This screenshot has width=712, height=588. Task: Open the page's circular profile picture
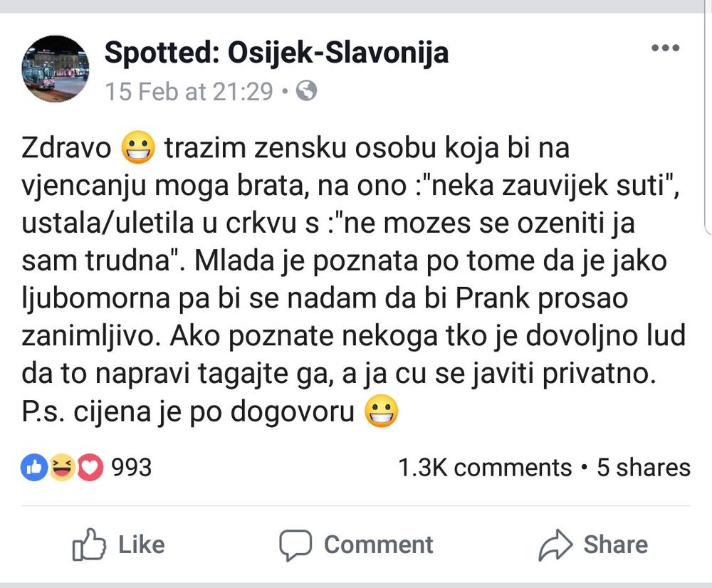click(x=54, y=68)
